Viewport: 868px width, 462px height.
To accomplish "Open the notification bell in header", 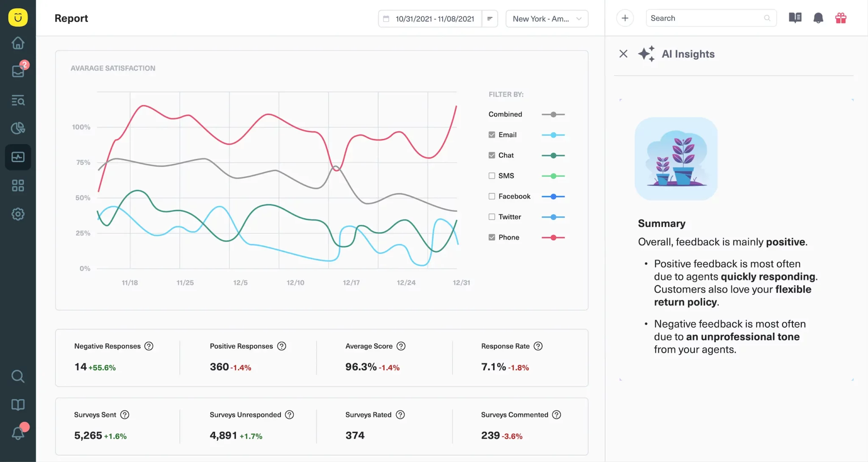I will (818, 18).
